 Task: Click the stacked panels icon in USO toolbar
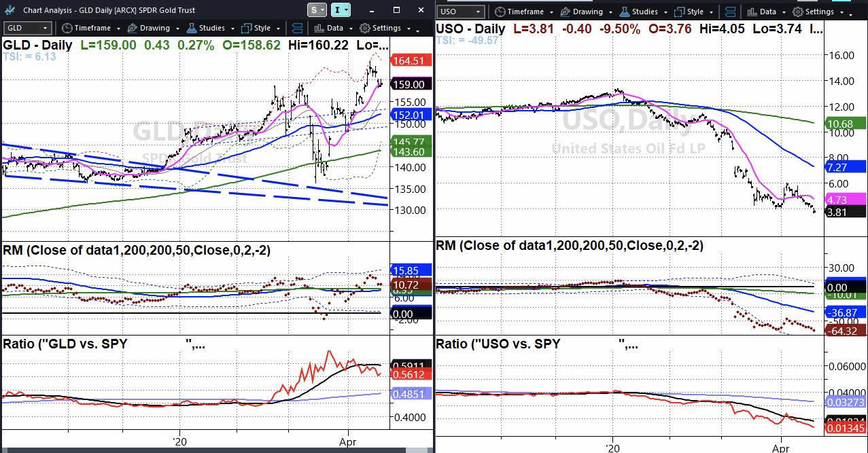(729, 12)
